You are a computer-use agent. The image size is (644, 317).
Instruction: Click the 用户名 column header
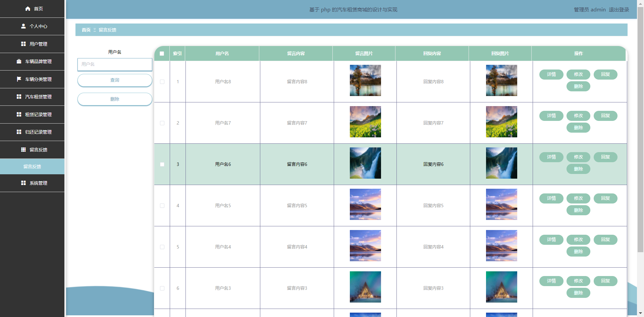pos(222,54)
